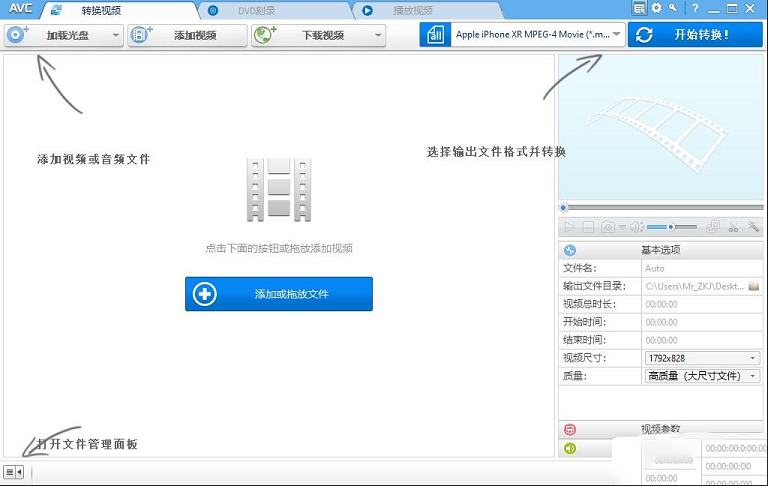Start conversion with 开始转换! button
768x486 pixels.
(695, 35)
